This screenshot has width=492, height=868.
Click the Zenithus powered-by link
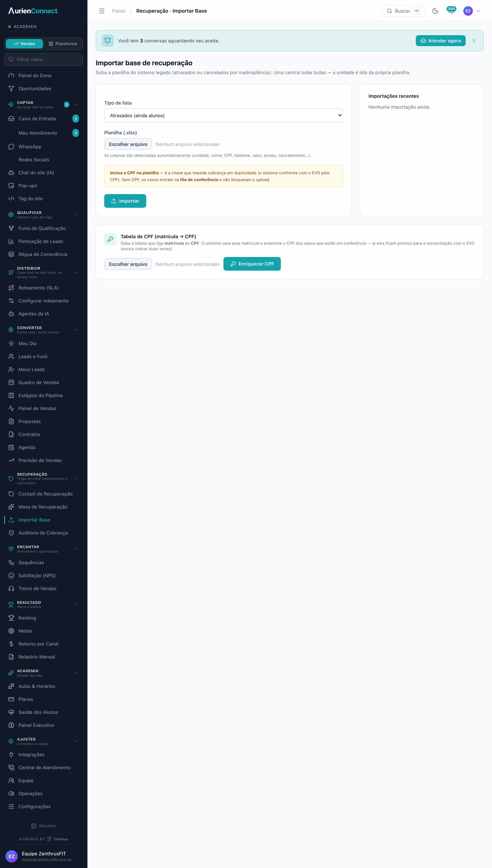click(57, 839)
